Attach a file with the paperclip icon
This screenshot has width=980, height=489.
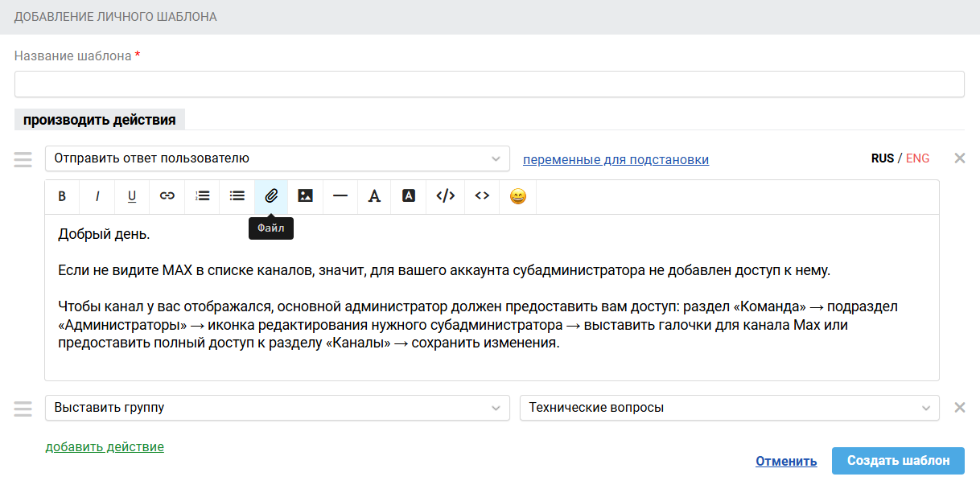pos(271,196)
